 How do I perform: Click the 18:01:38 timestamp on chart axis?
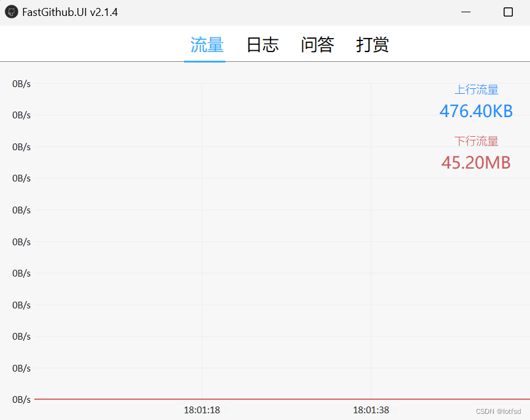(x=371, y=410)
